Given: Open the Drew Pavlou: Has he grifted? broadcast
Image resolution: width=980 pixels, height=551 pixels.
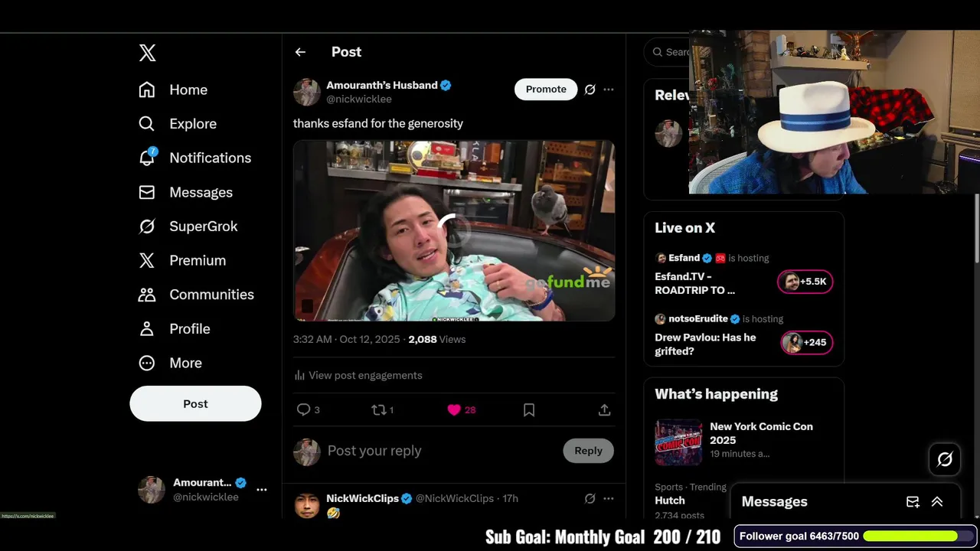Looking at the screenshot, I should point(705,344).
